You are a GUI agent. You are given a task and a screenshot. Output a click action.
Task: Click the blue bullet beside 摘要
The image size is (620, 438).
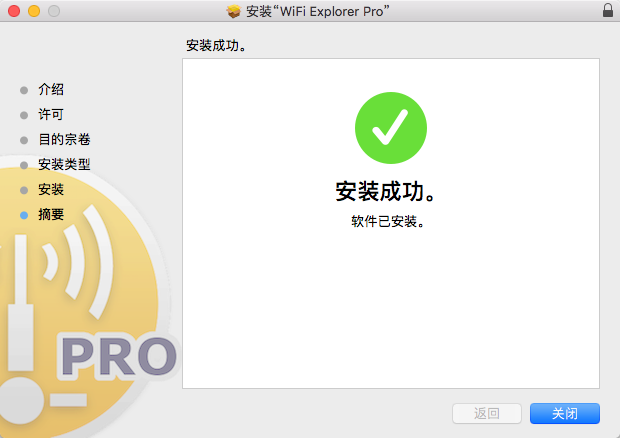click(24, 215)
